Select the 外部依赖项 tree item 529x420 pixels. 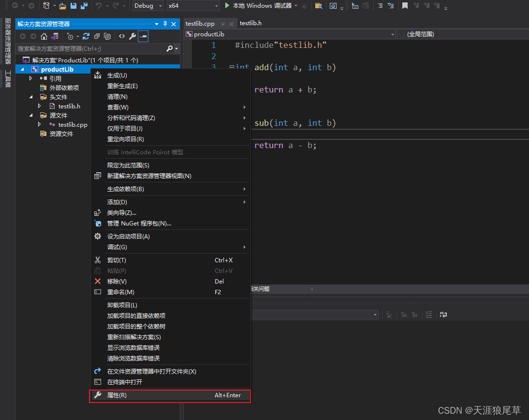click(x=64, y=88)
